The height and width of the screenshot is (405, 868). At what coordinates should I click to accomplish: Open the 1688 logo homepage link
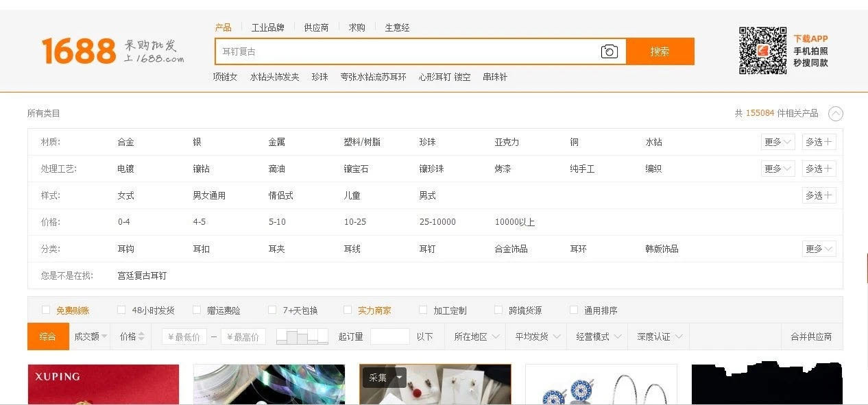point(79,51)
